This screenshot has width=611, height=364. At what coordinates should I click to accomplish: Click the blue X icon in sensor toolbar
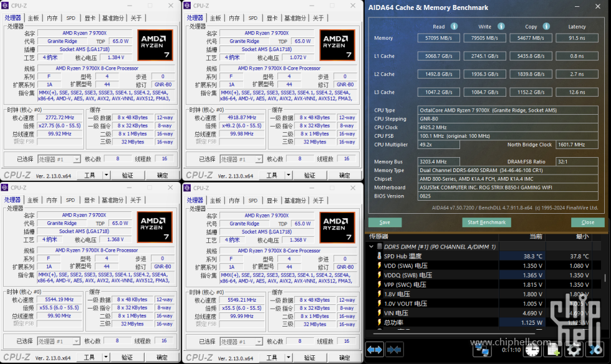(x=595, y=350)
